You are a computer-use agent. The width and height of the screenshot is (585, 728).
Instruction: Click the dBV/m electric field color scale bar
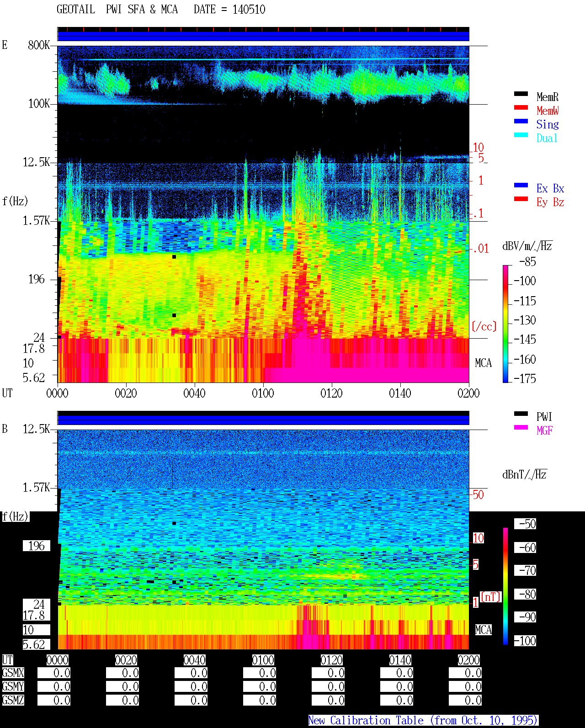click(x=505, y=324)
